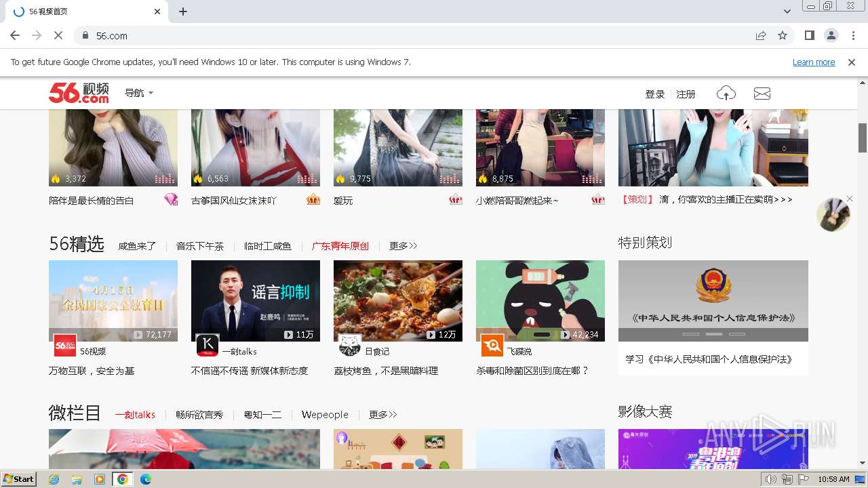Click 学习《中华人民共和国个人信息保护法》 link
The height and width of the screenshot is (488, 868).
709,359
